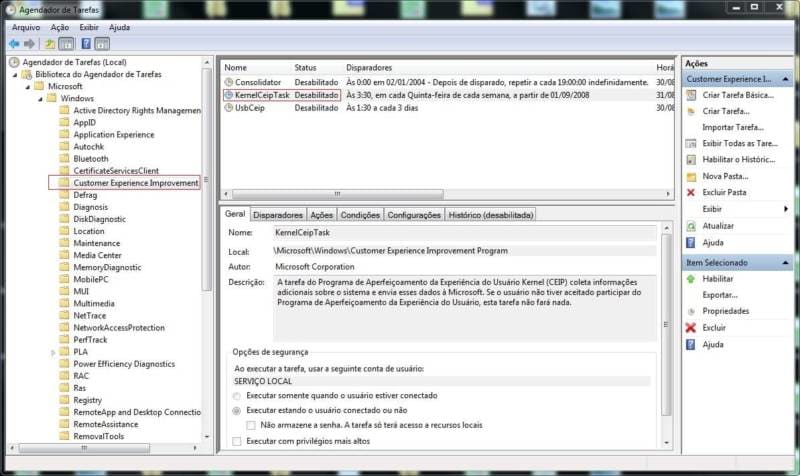Click the Criar Tarefa icon
The width and height of the screenshot is (800, 476).
[x=691, y=111]
